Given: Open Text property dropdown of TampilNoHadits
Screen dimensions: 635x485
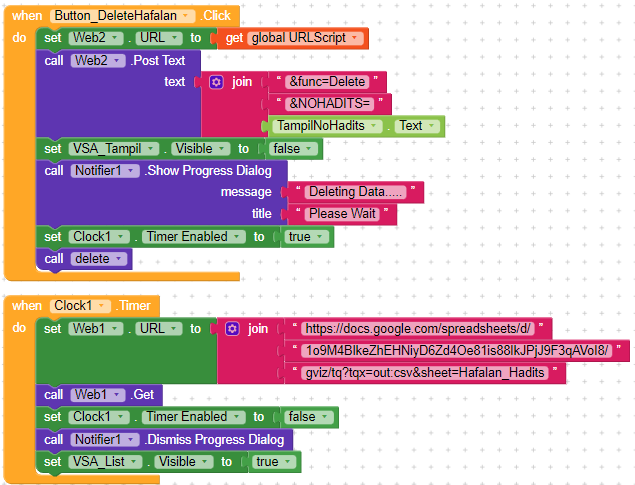Looking at the screenshot, I should pos(417,126).
